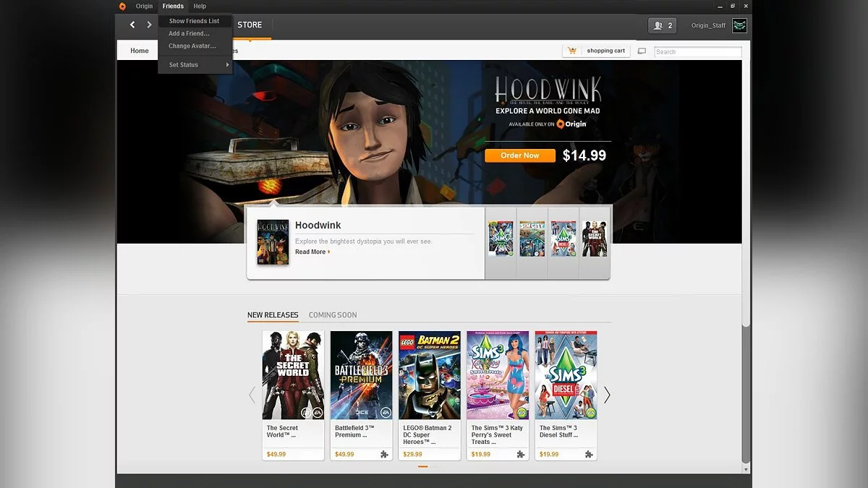Open the LEGO Batman 2 cover art
Screen dimensions: 868x488
[430, 375]
